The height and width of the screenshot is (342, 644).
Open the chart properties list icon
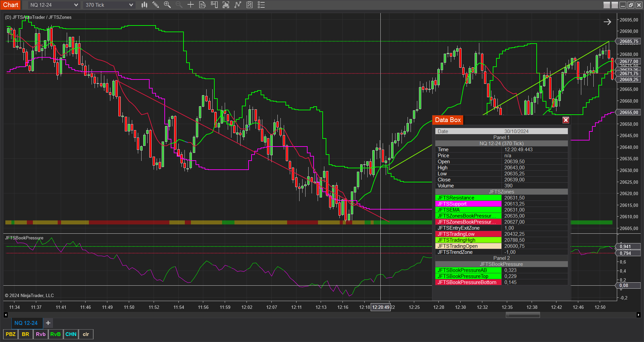pos(261,5)
